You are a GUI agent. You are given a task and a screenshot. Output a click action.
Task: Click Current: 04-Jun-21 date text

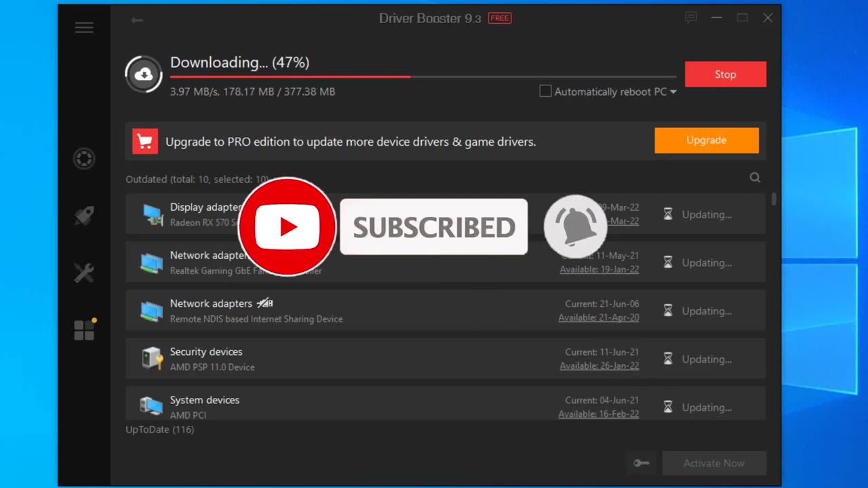pos(602,400)
